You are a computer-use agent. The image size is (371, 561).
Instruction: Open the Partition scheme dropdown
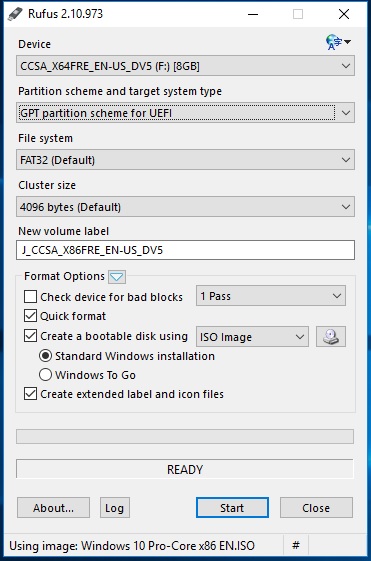pyautogui.click(x=185, y=113)
